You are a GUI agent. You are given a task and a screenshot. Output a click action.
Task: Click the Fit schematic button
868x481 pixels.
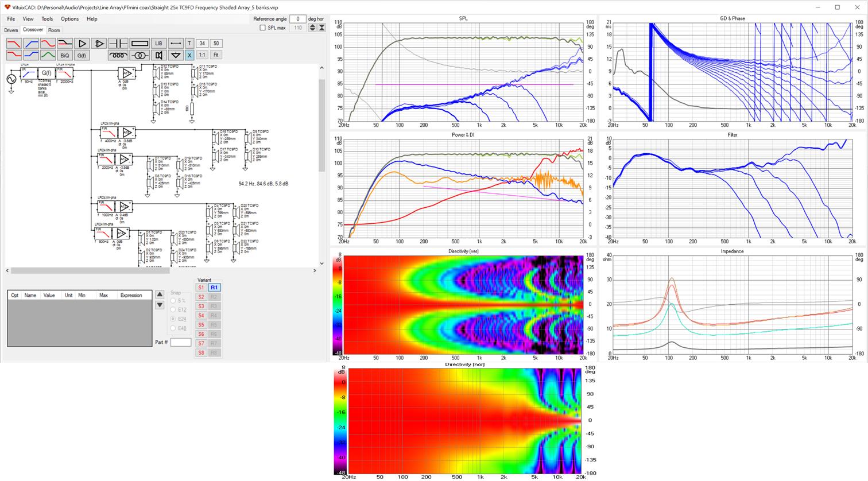(216, 55)
